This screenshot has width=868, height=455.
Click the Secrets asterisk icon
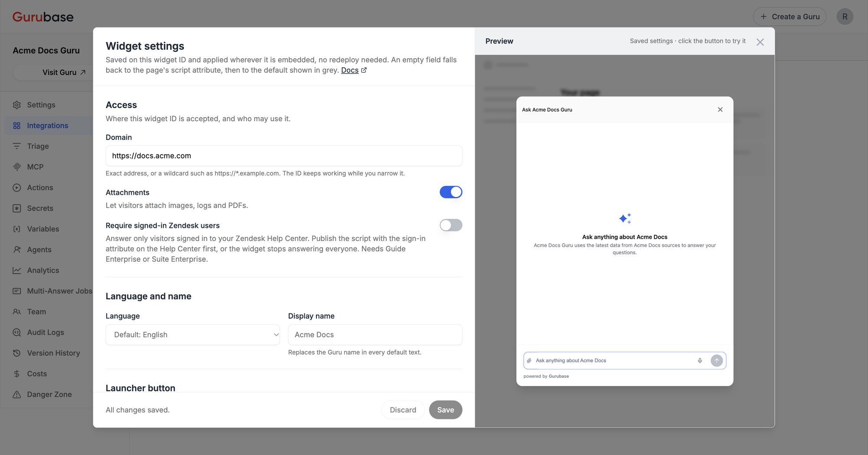[17, 208]
